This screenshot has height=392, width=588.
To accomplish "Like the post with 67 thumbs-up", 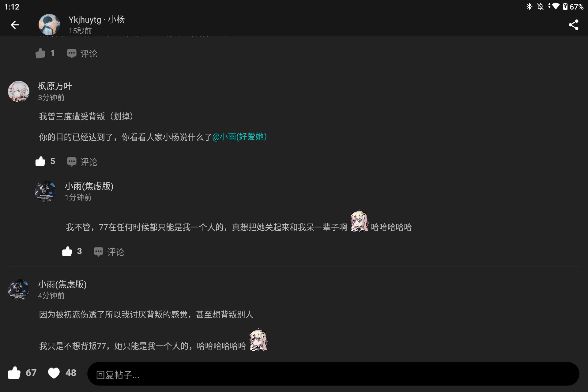I will click(x=14, y=373).
